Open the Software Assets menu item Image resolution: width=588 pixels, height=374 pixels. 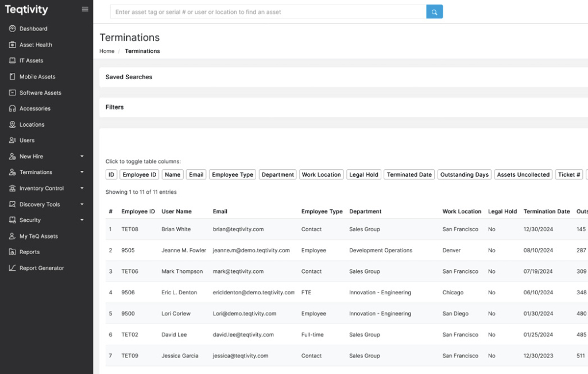click(40, 93)
